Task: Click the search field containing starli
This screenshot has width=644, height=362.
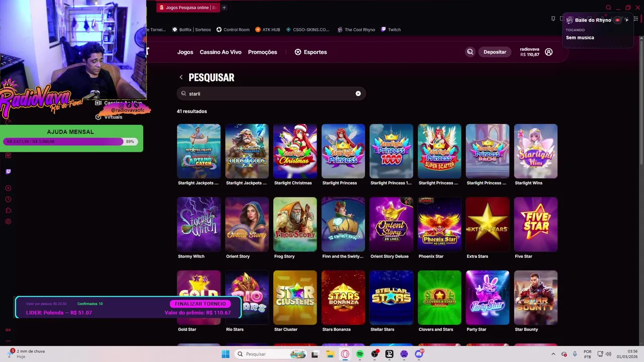Action: tap(271, 94)
